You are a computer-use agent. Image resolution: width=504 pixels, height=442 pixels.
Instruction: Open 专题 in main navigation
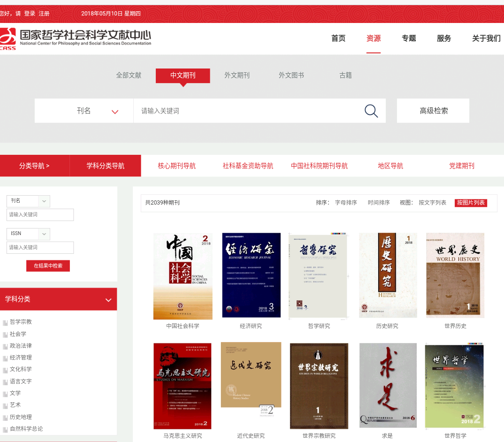point(409,38)
